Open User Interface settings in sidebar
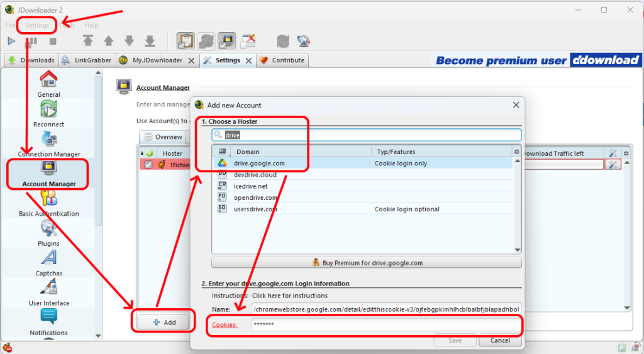The width and height of the screenshot is (644, 354). pyautogui.click(x=49, y=292)
